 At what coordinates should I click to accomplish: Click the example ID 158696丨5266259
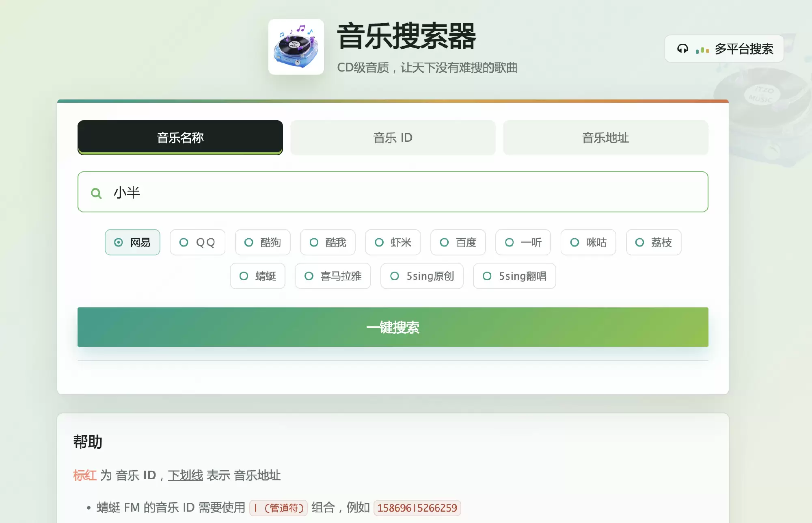(417, 508)
